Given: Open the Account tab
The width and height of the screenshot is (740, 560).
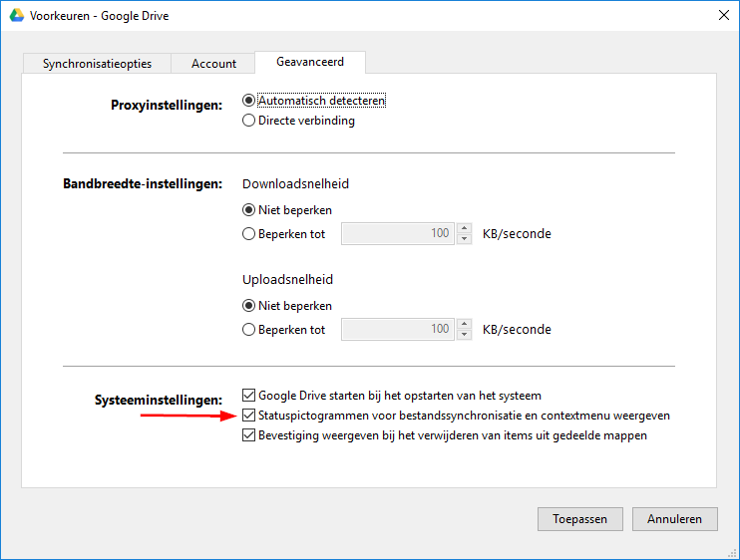Looking at the screenshot, I should (213, 64).
